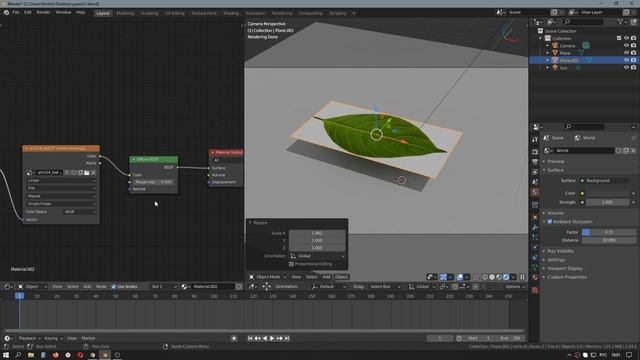Open image file browser in texture node
Viewport: 640px width, 360px height.
87,173
